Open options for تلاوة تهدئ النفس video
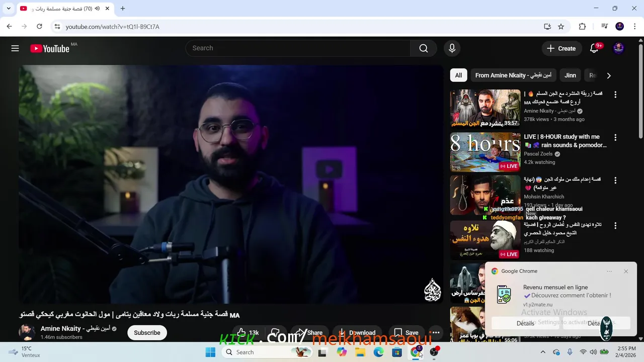Image resolution: width=644 pixels, height=362 pixels. [615, 226]
